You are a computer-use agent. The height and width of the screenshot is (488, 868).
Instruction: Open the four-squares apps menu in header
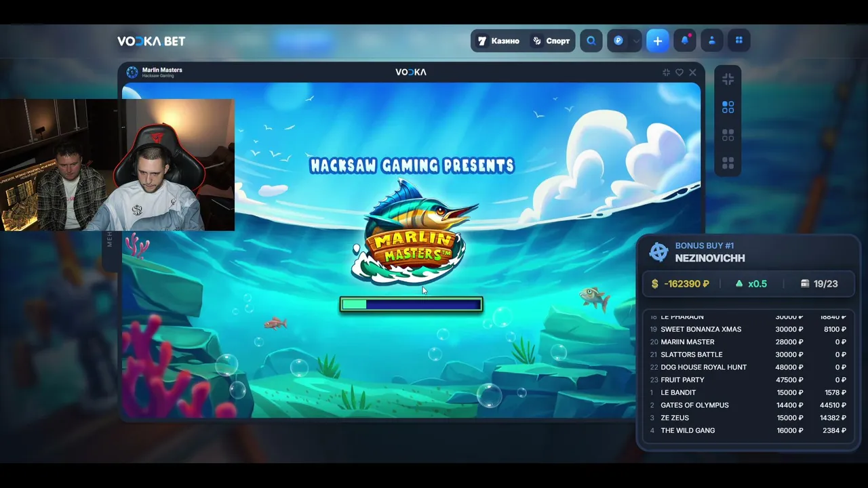click(x=739, y=41)
